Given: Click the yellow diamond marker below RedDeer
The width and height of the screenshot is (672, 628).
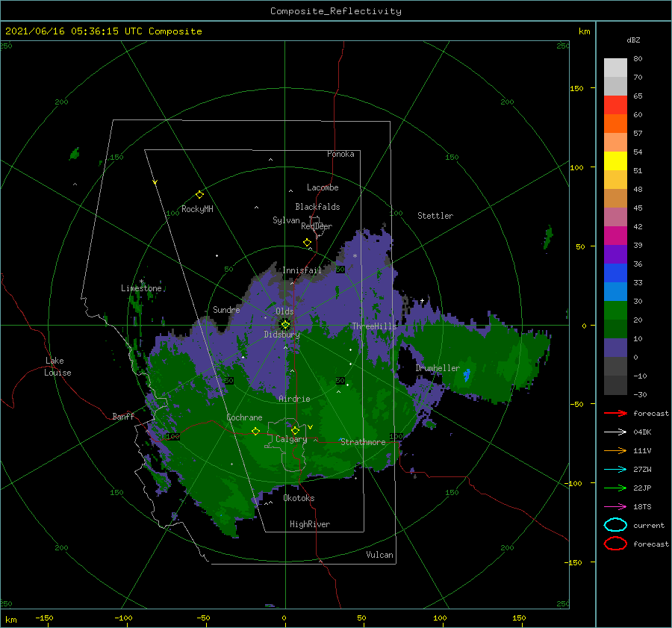Looking at the screenshot, I should tap(307, 243).
